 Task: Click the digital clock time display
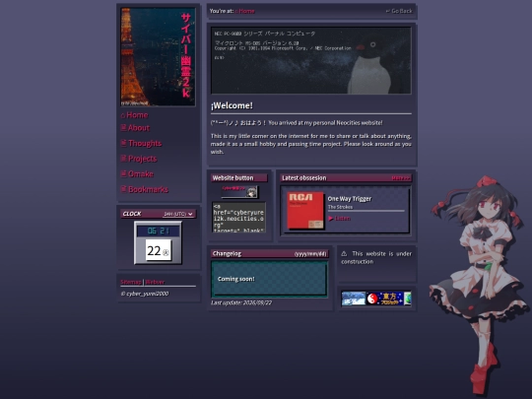point(158,232)
